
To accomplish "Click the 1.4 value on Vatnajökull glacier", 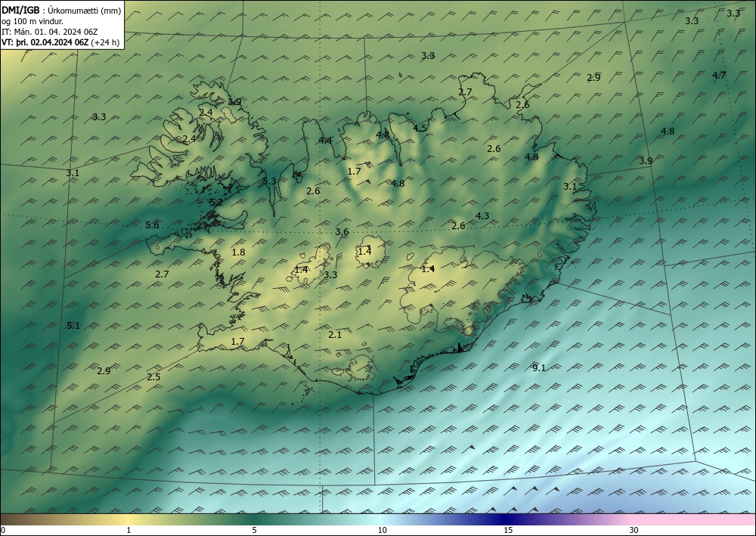I will coord(428,268).
